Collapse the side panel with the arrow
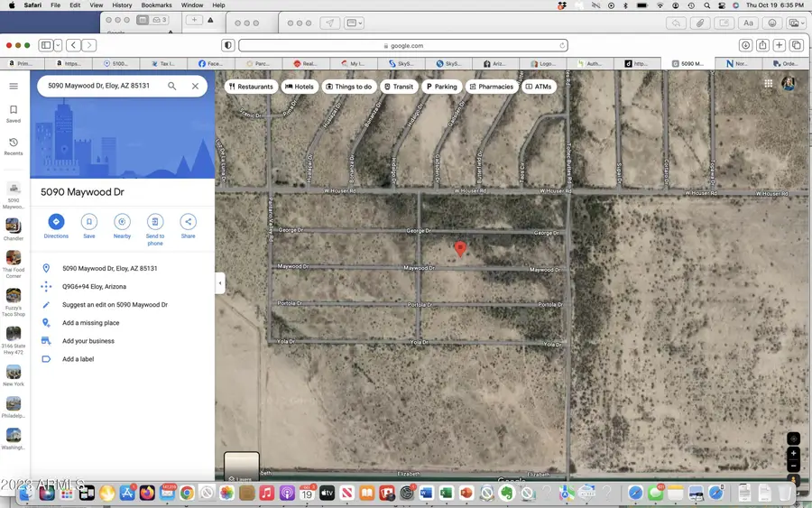 [x=220, y=283]
